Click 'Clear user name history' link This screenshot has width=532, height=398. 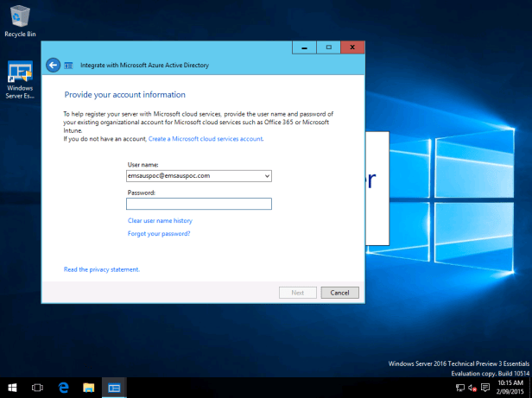(160, 221)
